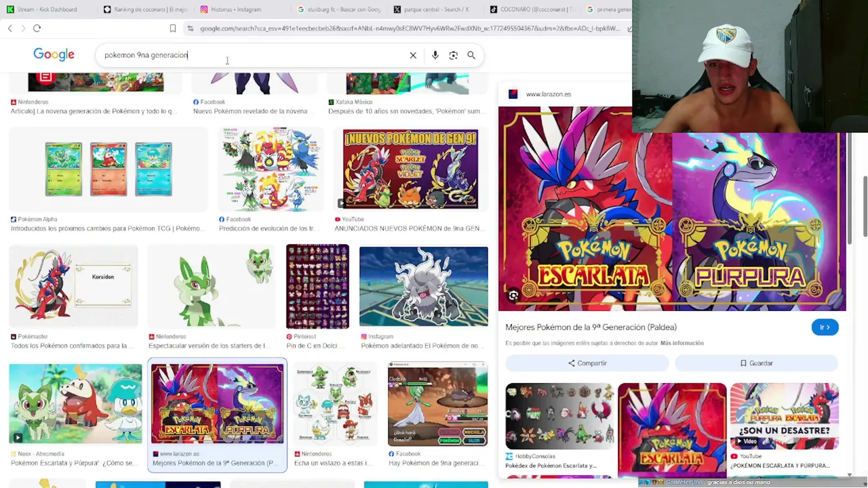Screen dimensions: 868x488
Task: Click the page vertical scrollbar
Action: coord(865,207)
